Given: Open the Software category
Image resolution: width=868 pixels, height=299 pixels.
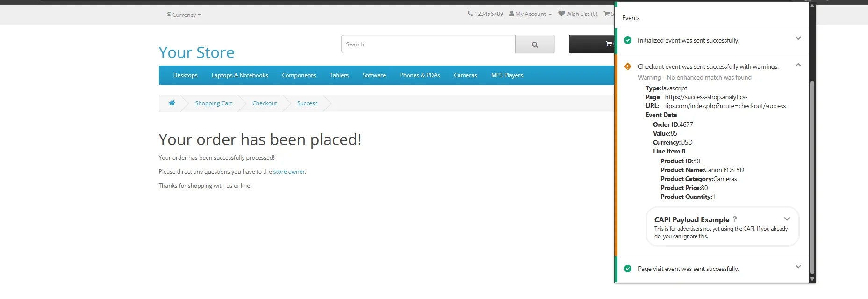Looking at the screenshot, I should [374, 75].
